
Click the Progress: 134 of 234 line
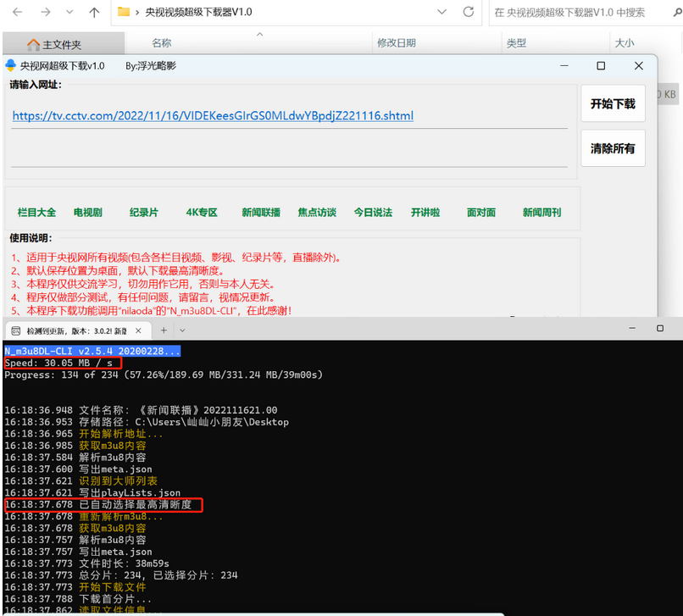164,375
